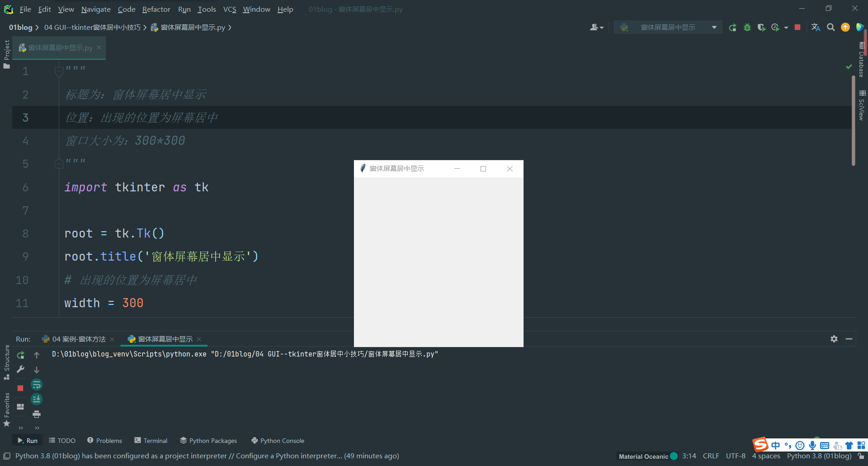
Task: Click the orange update arrow icon
Action: [x=845, y=28]
